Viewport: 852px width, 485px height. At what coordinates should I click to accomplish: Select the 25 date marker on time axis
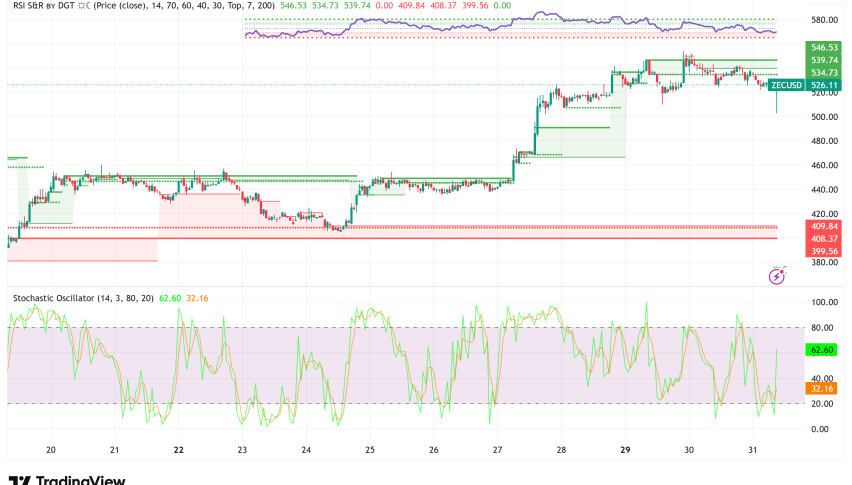(371, 451)
